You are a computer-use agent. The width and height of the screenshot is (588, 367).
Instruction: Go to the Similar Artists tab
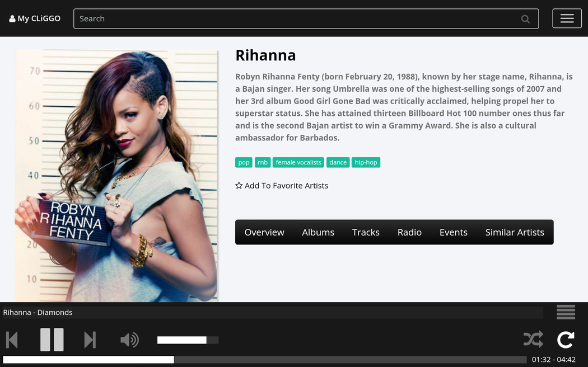click(x=515, y=232)
